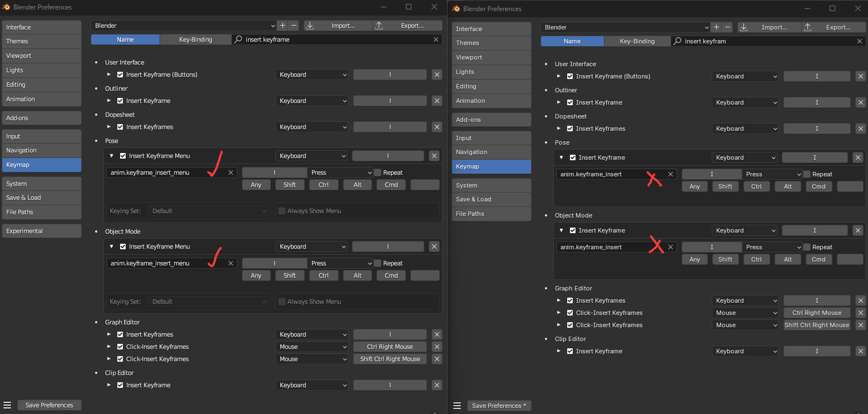Image resolution: width=868 pixels, height=414 pixels.
Task: Uncheck Pose Insert Keyframe Menu checkbox, left window
Action: 123,156
